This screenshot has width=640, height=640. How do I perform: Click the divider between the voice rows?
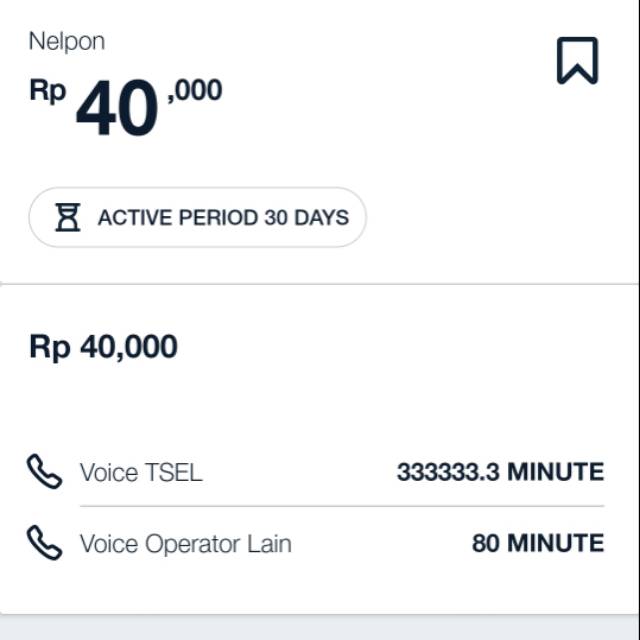pos(342,506)
